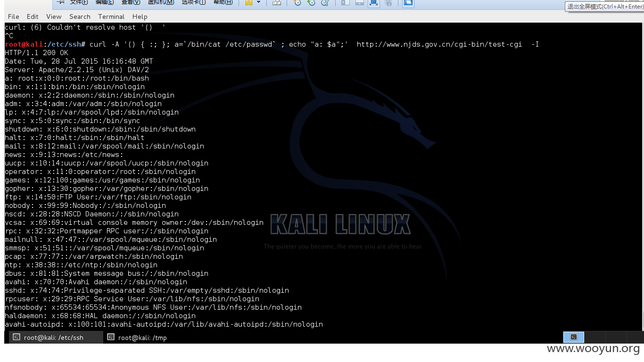This screenshot has width=644, height=362.
Task: Click the dbus: System message bus line
Action: [107, 273]
